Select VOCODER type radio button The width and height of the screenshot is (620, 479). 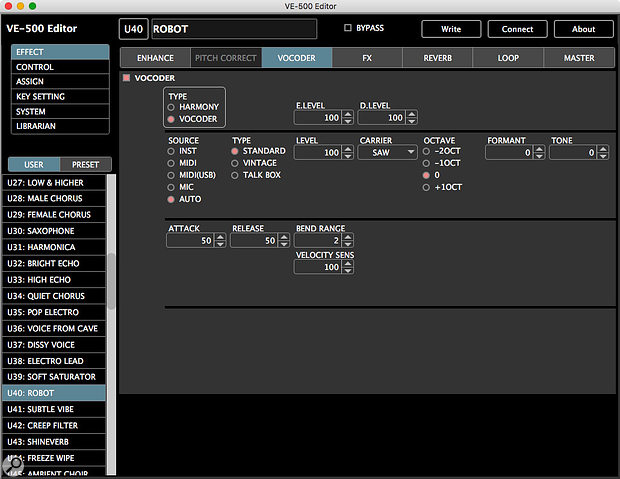coord(171,119)
